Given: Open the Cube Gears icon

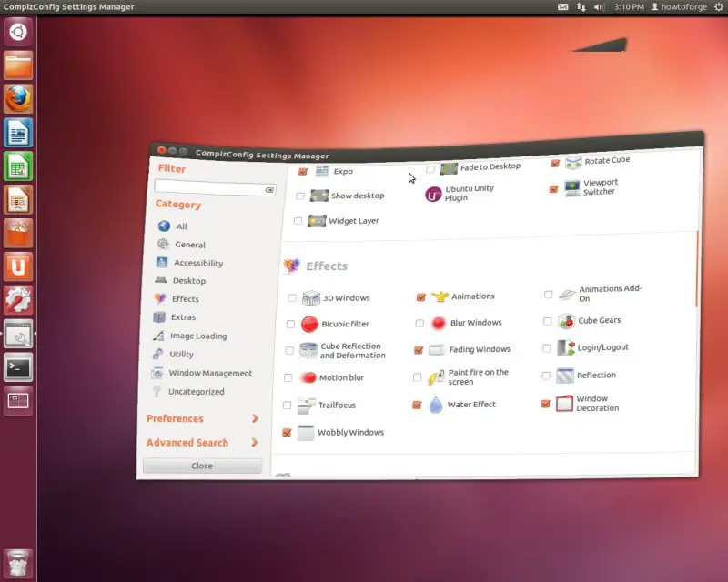Looking at the screenshot, I should click(566, 321).
